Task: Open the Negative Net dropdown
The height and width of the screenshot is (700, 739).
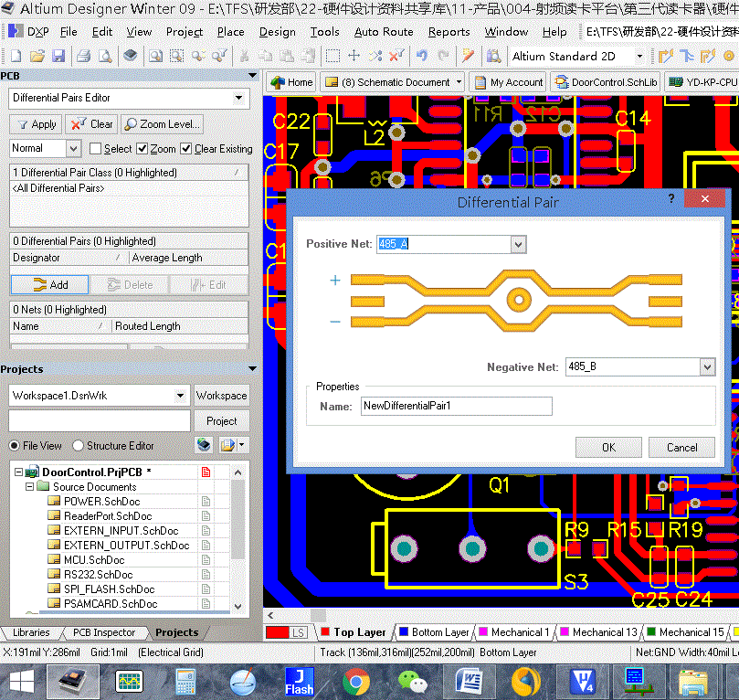Action: point(707,366)
